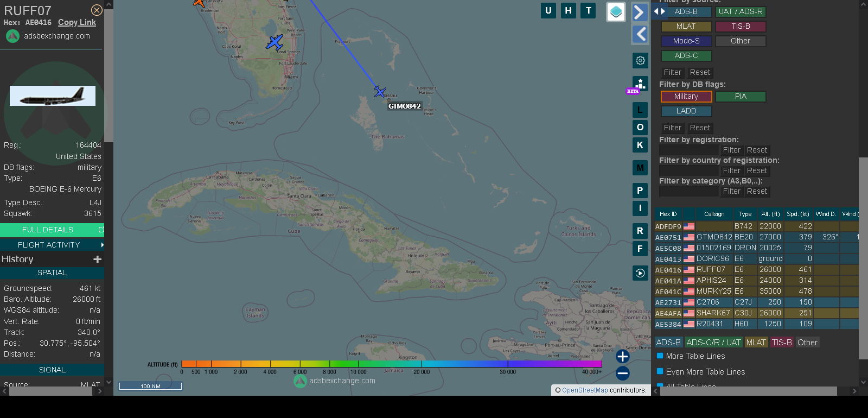Toggle Even More Table Lines checkbox
Viewport: 868px width, 418px height.
[660, 372]
